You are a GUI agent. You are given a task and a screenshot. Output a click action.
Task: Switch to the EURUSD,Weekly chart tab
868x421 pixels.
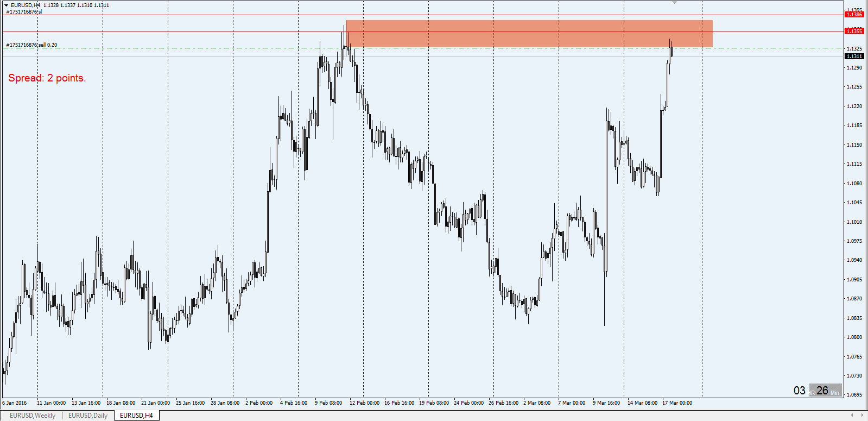click(33, 416)
